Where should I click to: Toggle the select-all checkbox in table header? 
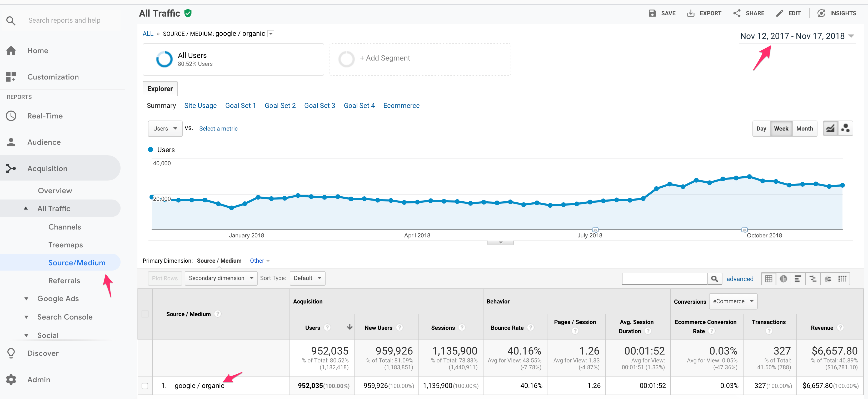pos(145,314)
